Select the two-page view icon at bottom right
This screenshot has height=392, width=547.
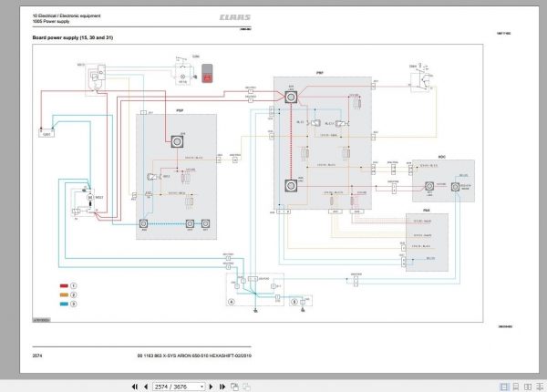(528, 386)
